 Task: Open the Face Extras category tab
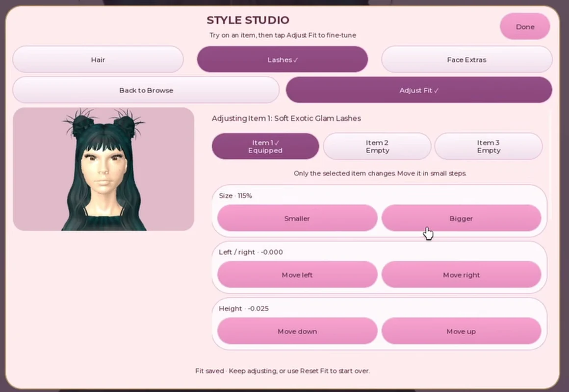(466, 59)
